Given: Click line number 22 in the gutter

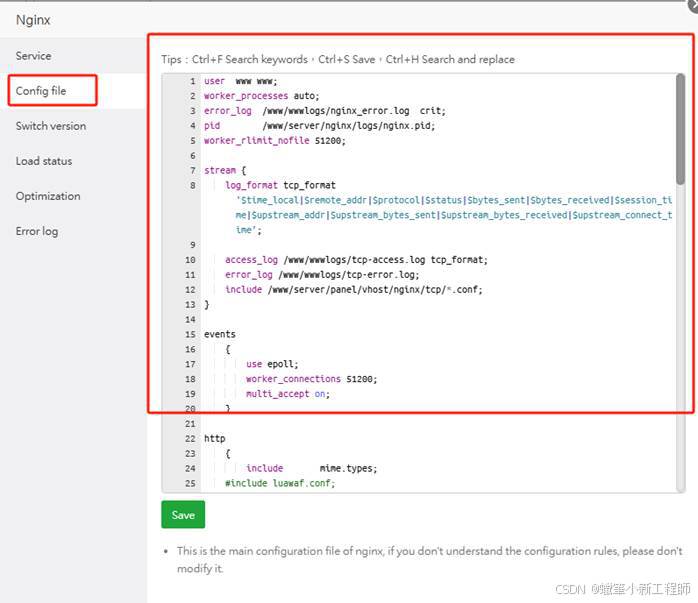Looking at the screenshot, I should tap(190, 438).
